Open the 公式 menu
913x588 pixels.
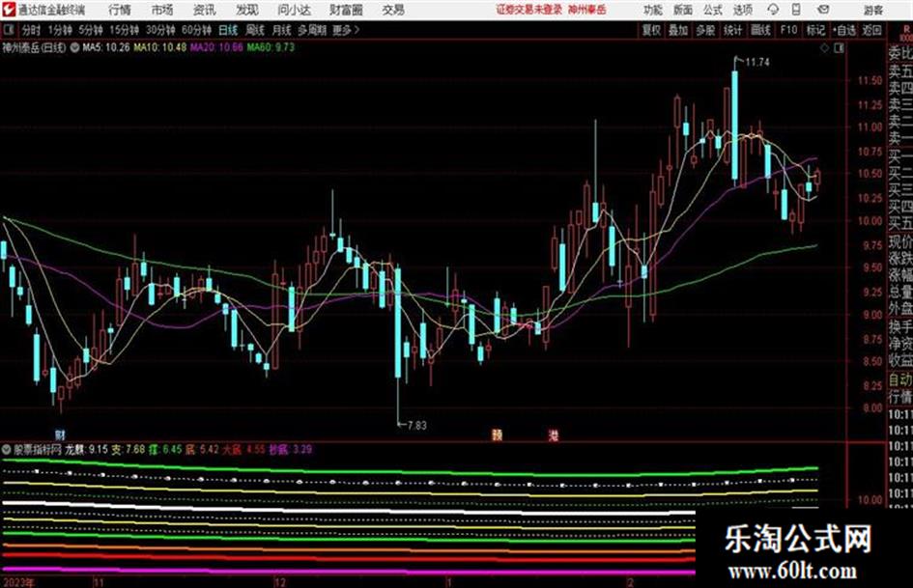712,10
